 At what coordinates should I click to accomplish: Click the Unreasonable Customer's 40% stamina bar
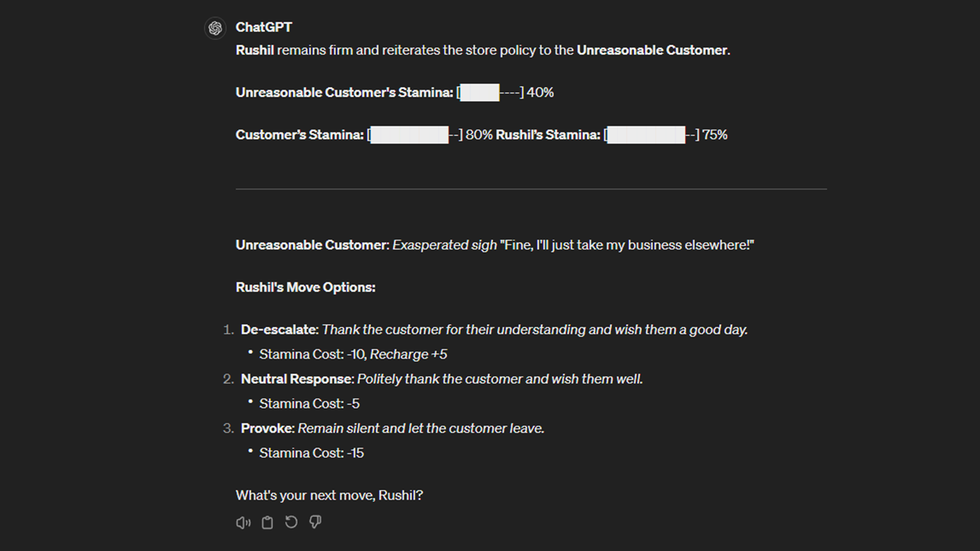pos(490,92)
